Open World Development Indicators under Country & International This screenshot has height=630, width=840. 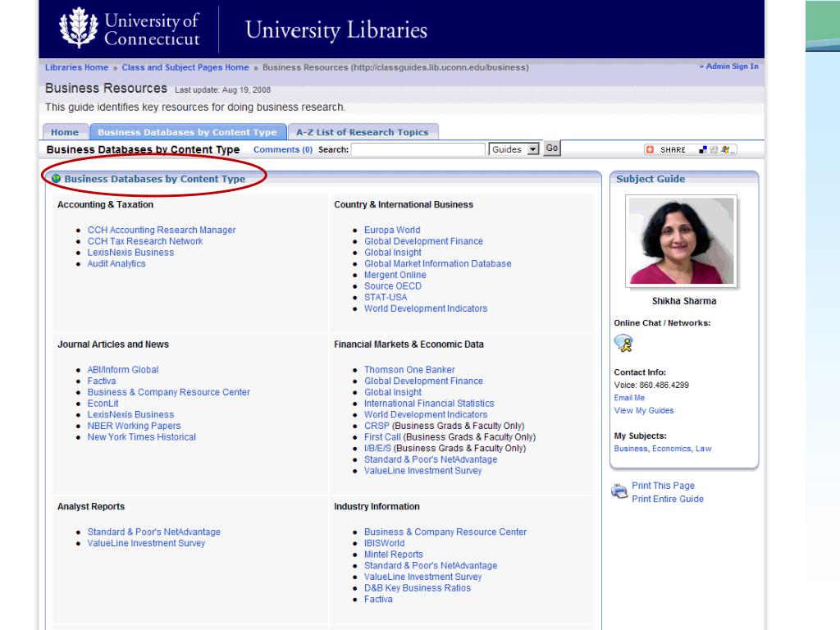426,308
